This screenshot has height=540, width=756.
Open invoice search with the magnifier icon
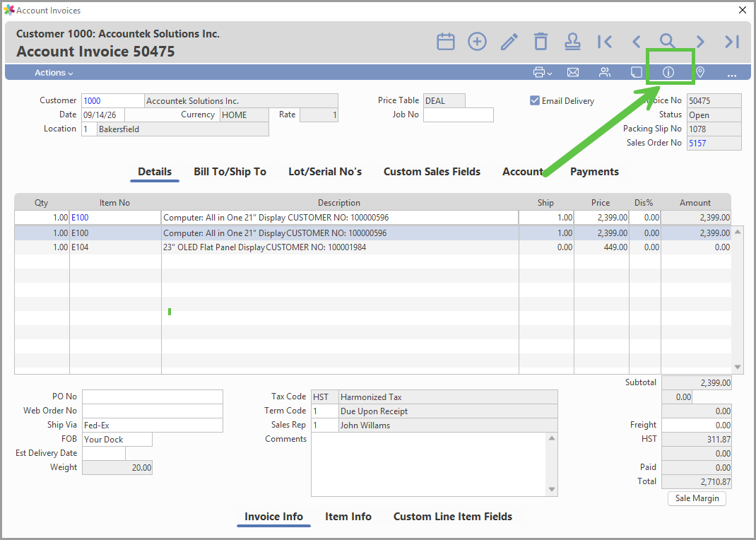(668, 42)
